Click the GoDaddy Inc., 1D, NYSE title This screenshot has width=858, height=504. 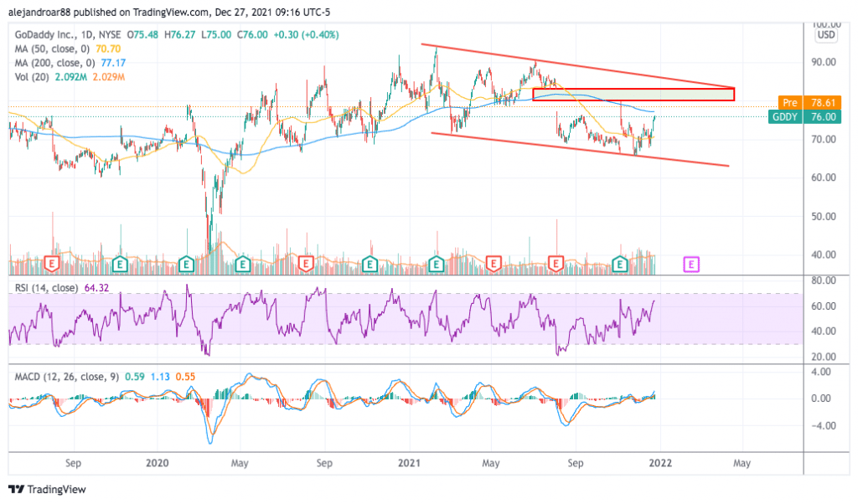click(x=68, y=34)
